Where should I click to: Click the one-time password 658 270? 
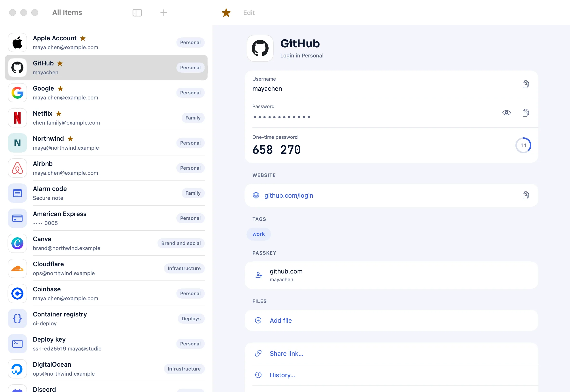[x=276, y=150]
